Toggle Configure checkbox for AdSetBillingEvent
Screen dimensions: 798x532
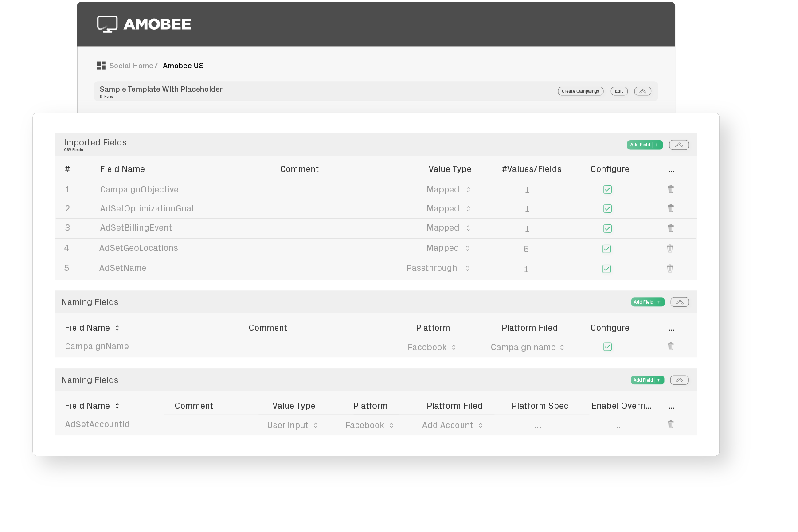(x=607, y=228)
